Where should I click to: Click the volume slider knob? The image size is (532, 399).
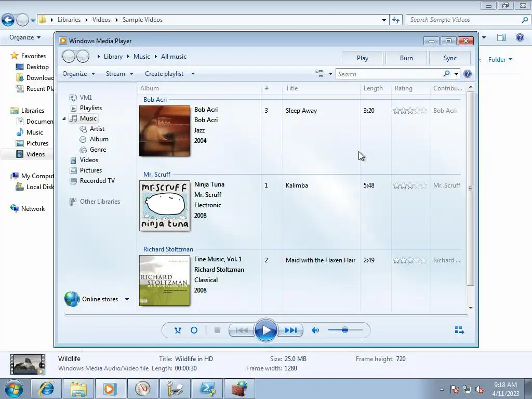click(x=345, y=330)
